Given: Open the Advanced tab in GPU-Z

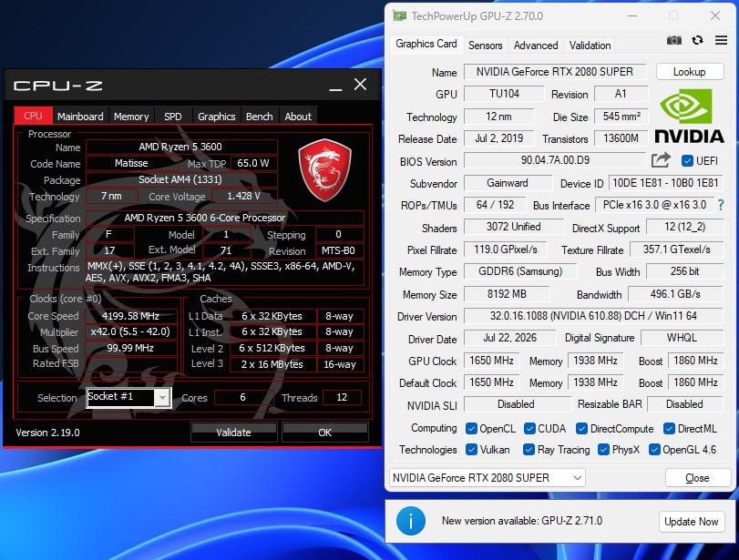Looking at the screenshot, I should 536,46.
